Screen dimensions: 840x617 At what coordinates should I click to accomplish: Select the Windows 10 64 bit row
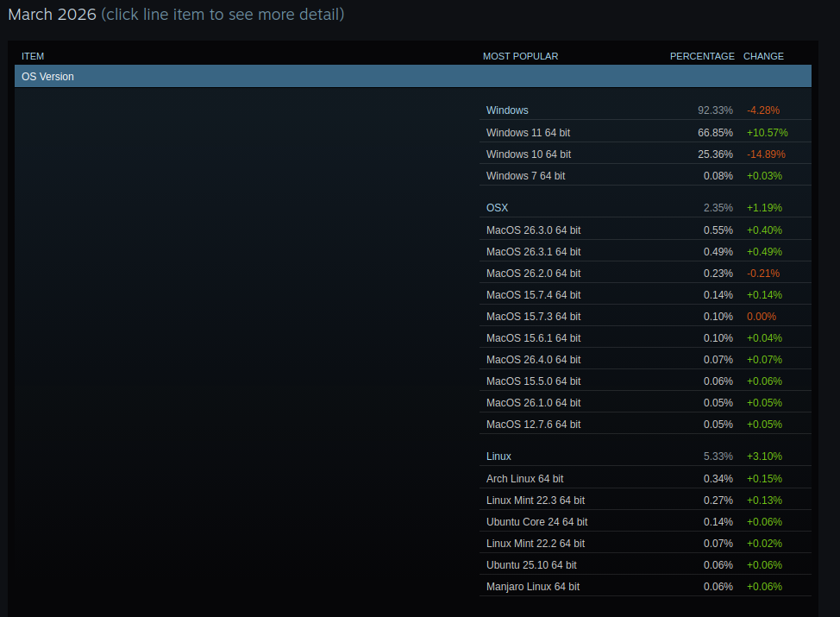point(645,154)
